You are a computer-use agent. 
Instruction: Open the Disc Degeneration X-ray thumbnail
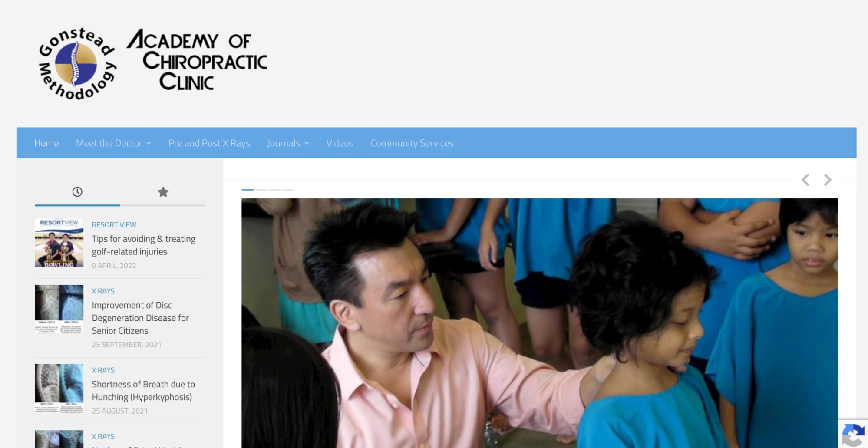(59, 309)
